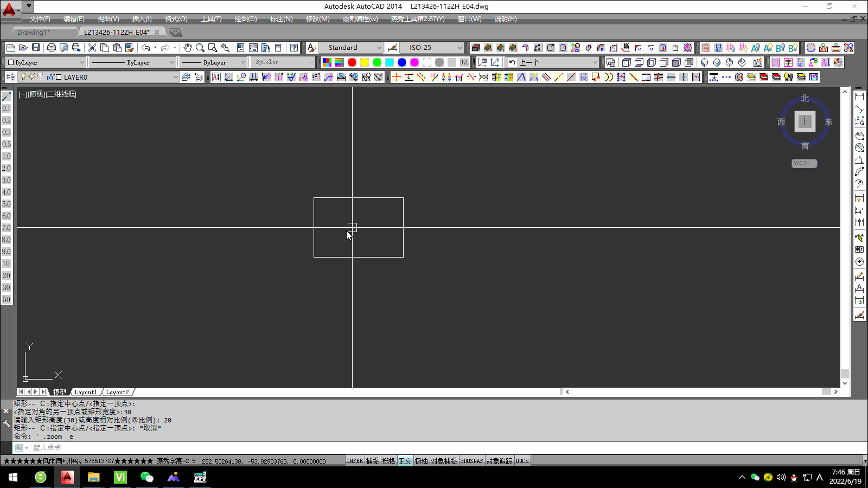This screenshot has height=488, width=868.
Task: Open the 标注(N) menu
Action: (282, 19)
